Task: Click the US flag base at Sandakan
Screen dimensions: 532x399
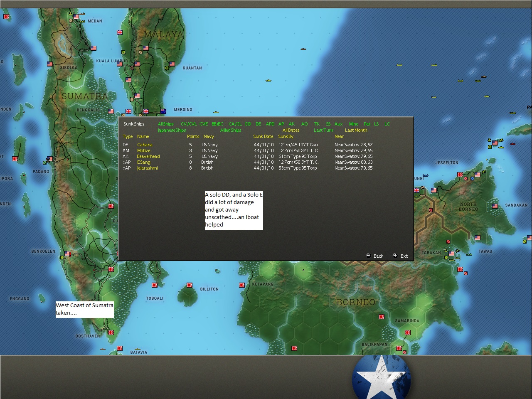Action: pyautogui.click(x=495, y=206)
